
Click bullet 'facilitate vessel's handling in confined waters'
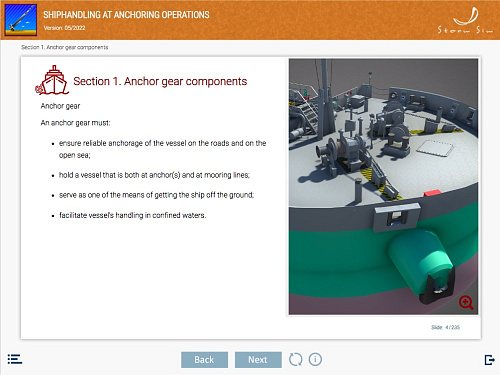click(132, 215)
